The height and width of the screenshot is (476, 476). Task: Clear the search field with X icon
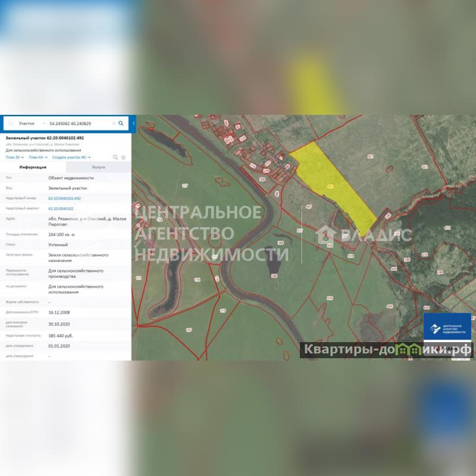click(x=113, y=123)
